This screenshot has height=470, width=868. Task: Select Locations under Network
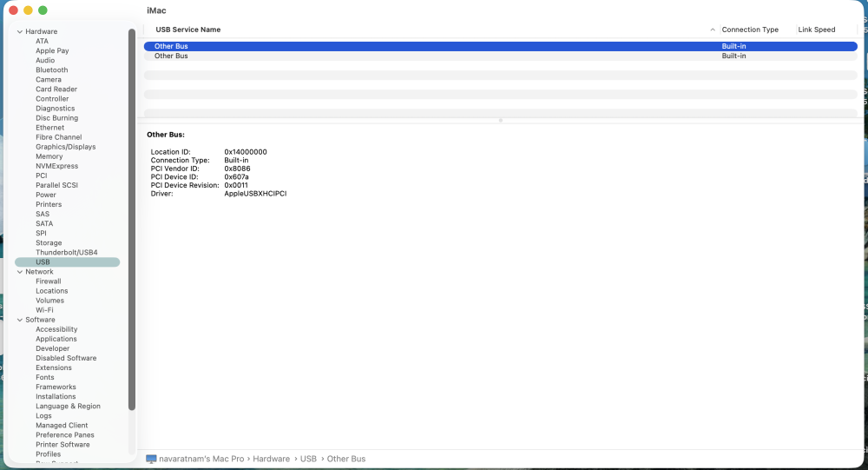click(52, 290)
